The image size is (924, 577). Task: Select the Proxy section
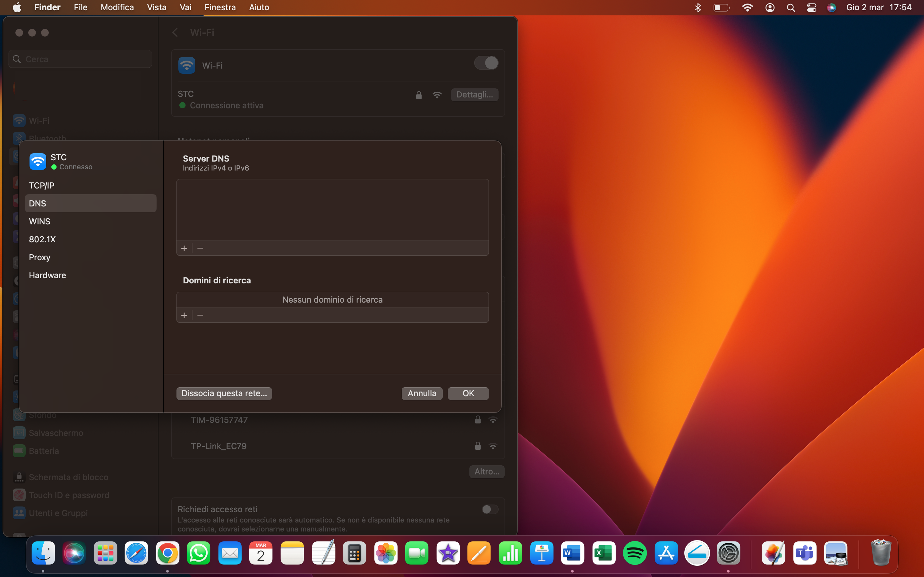[39, 257]
